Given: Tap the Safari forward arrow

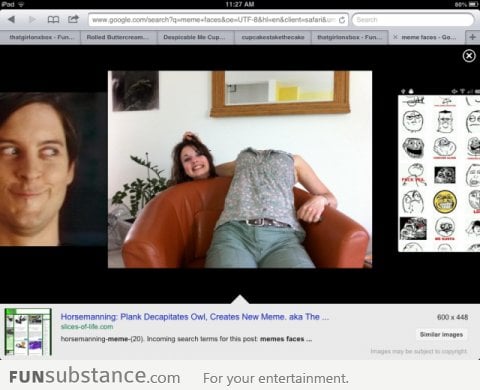Looking at the screenshot, I should pos(32,20).
